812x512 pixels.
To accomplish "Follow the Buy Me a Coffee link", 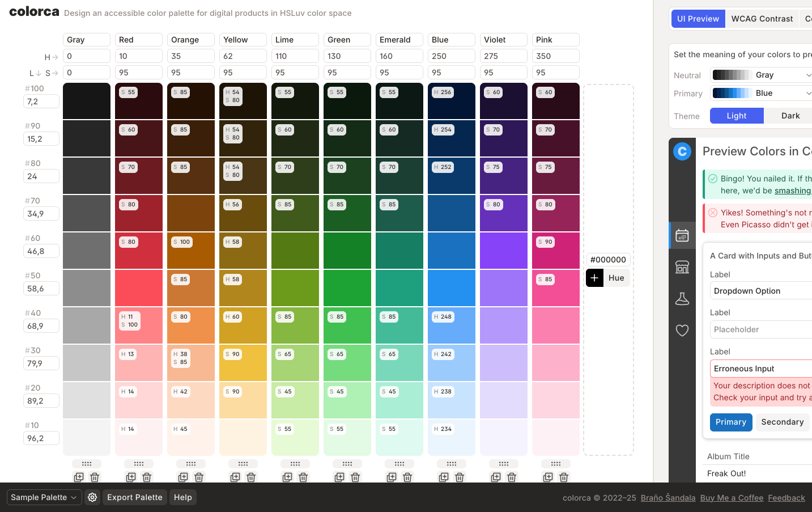I will tap(732, 497).
